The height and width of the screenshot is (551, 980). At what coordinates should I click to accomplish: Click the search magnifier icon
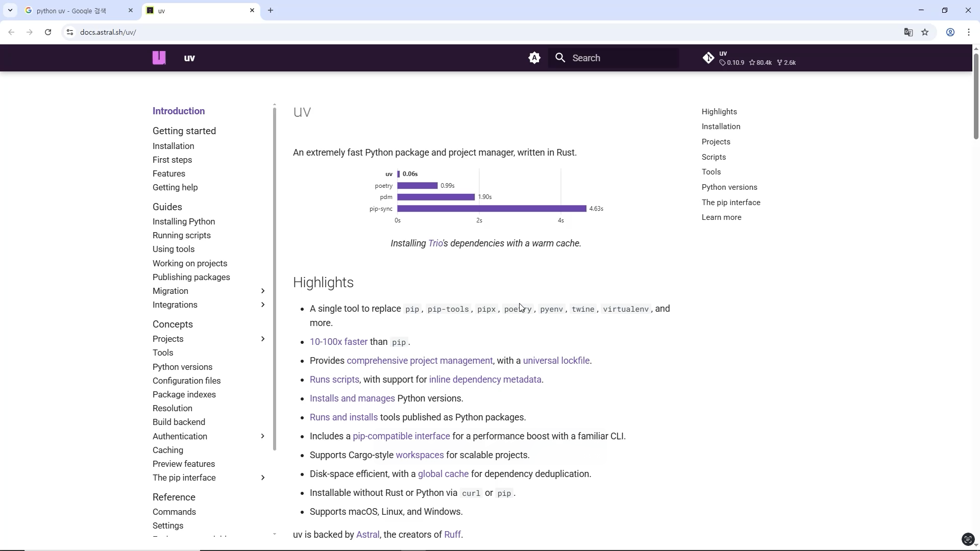coord(560,58)
